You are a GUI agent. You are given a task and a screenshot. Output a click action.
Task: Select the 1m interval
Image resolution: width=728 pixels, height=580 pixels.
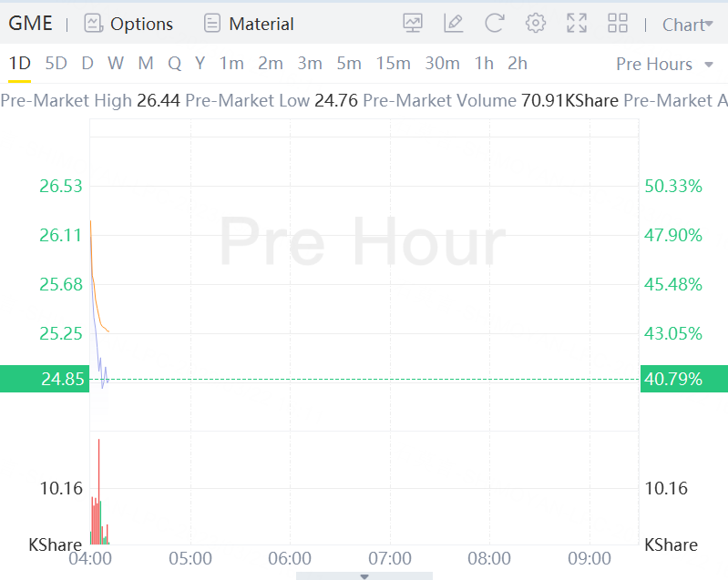[231, 63]
